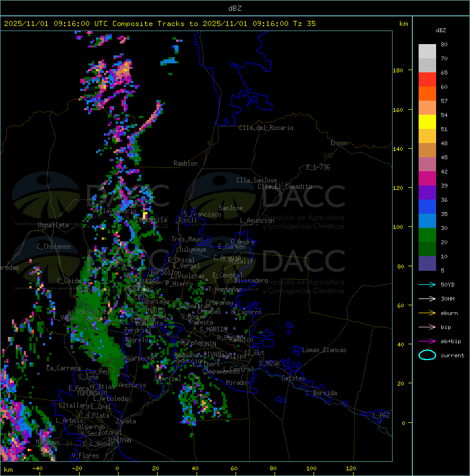Pick the light orange 57 dBZ swatch
Screen dimensions: 470x476
pos(427,108)
